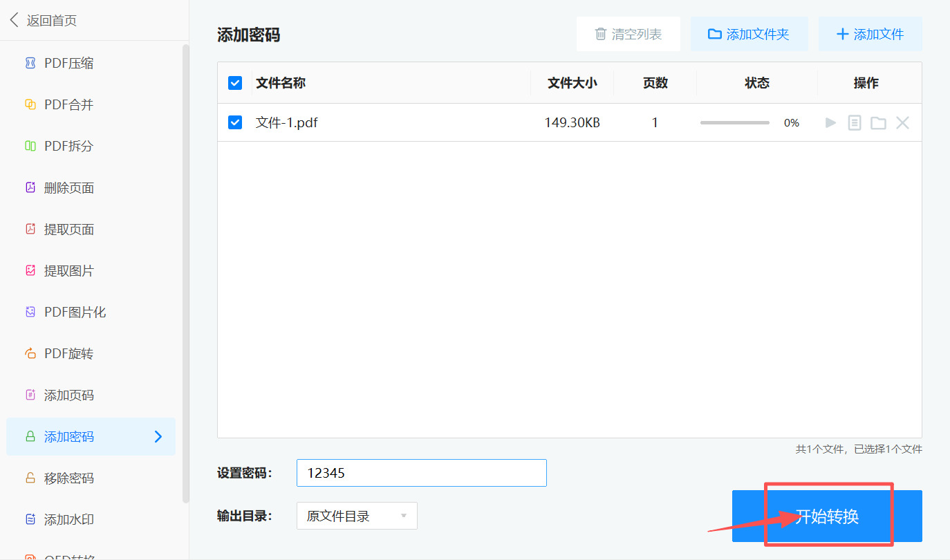Select the PDF拆分 menu item
Image resolution: width=950 pixels, height=560 pixels.
(x=68, y=147)
